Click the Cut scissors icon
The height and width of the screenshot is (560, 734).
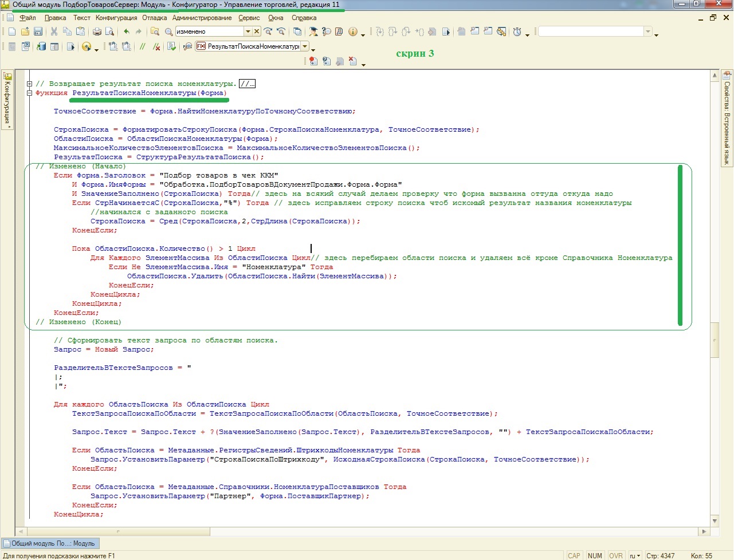[54, 31]
